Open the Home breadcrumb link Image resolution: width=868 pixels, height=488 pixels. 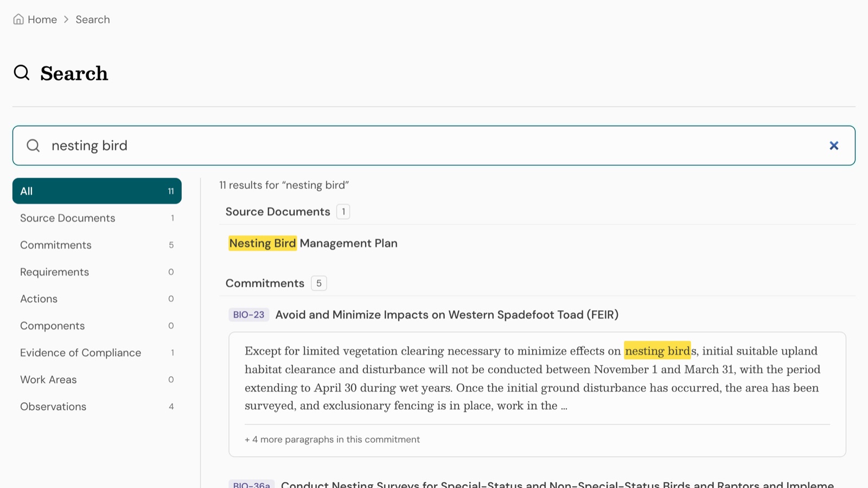(x=42, y=20)
